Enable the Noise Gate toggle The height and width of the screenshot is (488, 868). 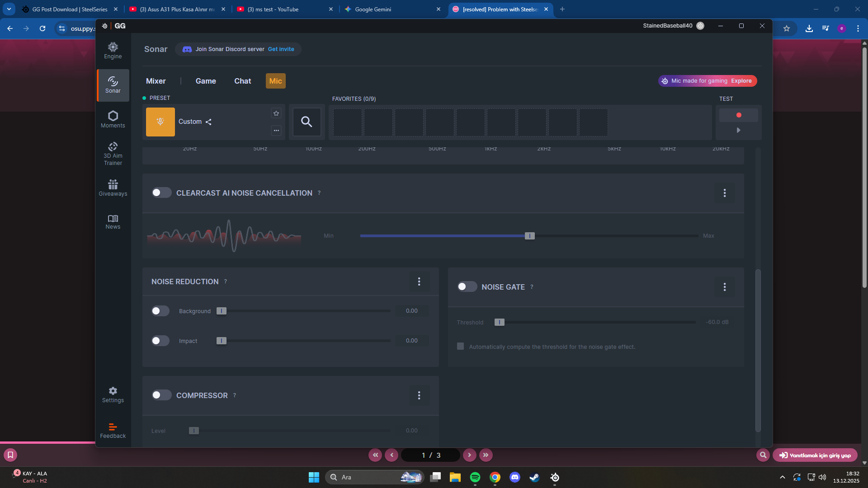coord(467,287)
